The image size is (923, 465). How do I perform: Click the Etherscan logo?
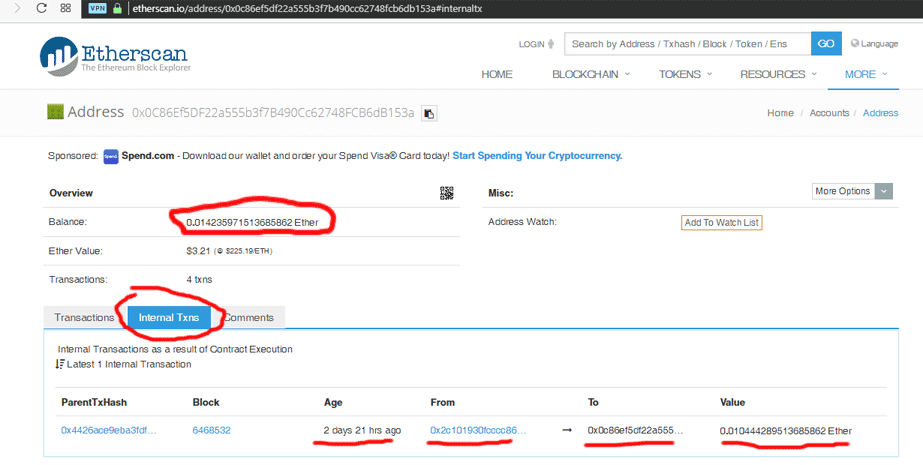coord(115,56)
